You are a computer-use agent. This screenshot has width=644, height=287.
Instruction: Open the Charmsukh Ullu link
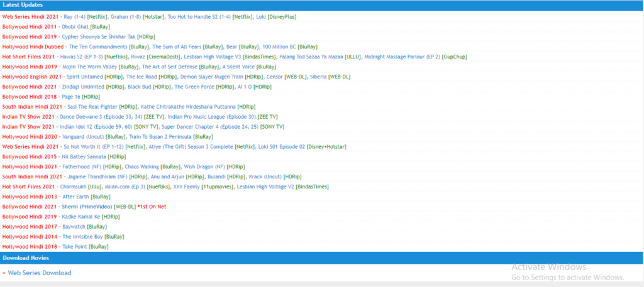73,187
